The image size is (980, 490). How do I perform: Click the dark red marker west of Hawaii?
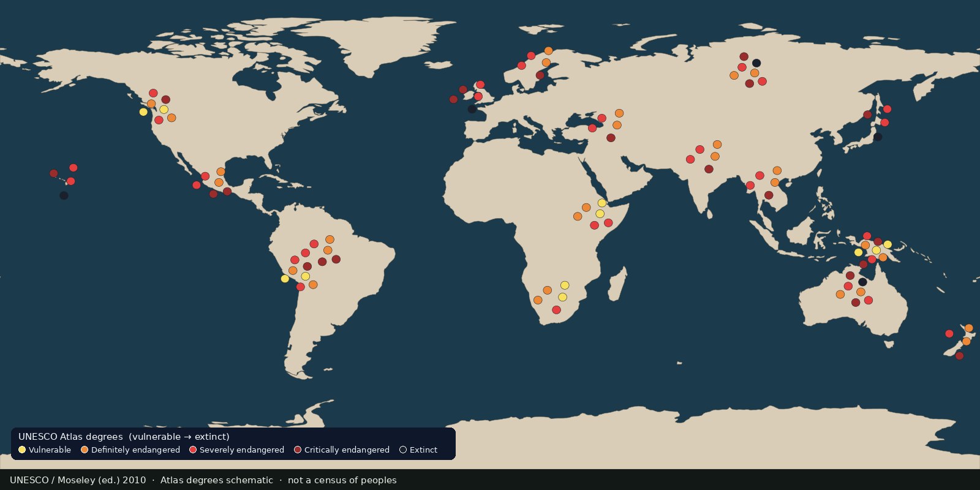53,174
